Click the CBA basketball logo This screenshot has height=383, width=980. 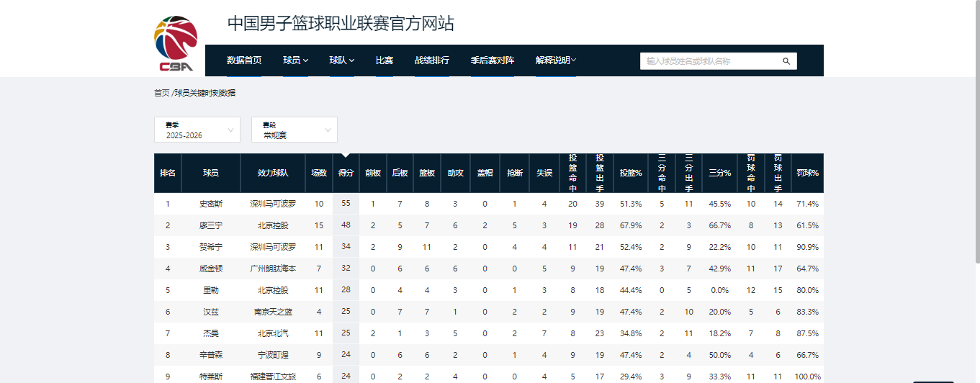(x=176, y=43)
